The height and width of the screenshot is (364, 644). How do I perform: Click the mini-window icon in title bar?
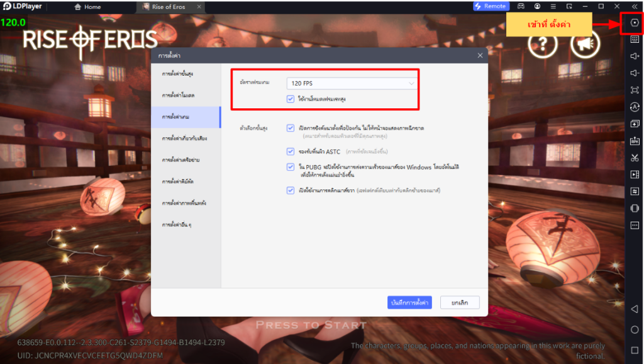tap(569, 6)
